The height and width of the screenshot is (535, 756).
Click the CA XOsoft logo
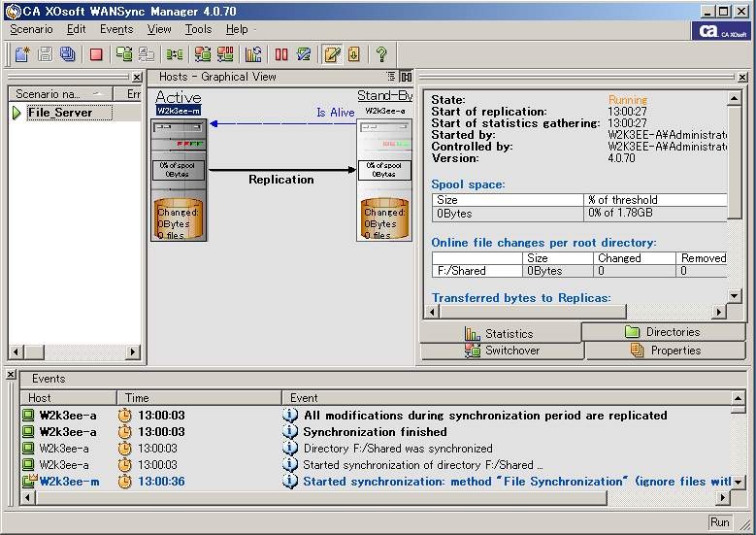click(x=722, y=31)
